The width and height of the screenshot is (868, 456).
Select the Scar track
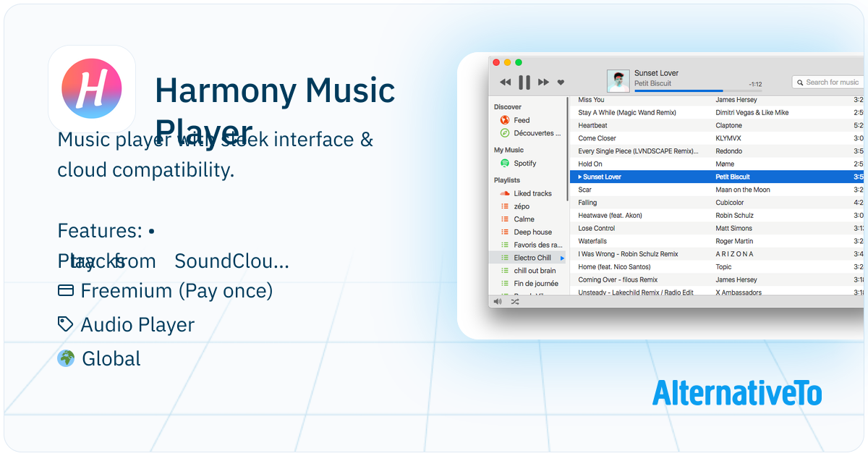pos(717,190)
